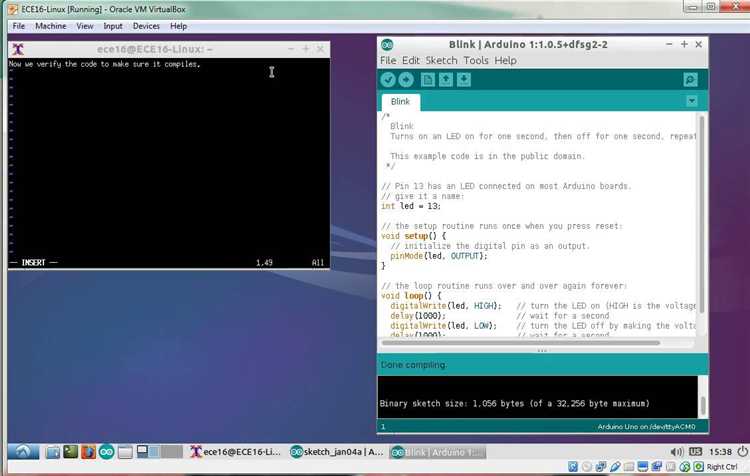
Task: Click the '1,49' cursor position in terminal
Action: click(x=265, y=263)
